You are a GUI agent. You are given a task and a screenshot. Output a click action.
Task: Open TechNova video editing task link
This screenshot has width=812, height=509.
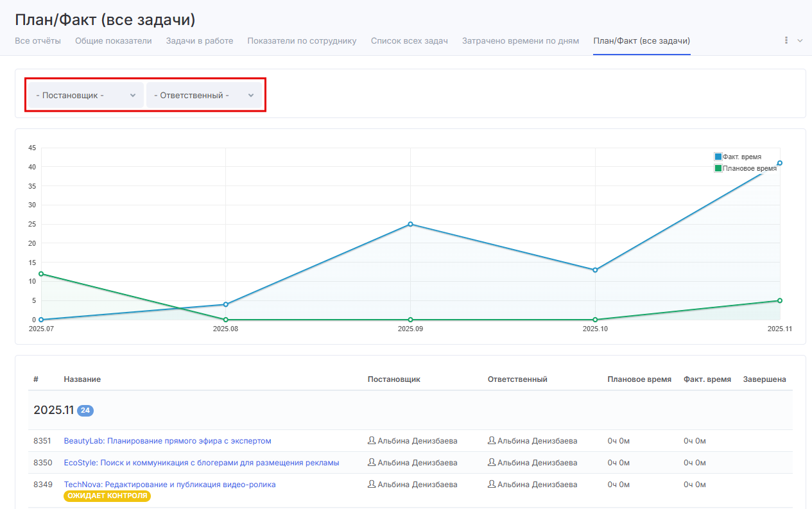click(x=169, y=485)
